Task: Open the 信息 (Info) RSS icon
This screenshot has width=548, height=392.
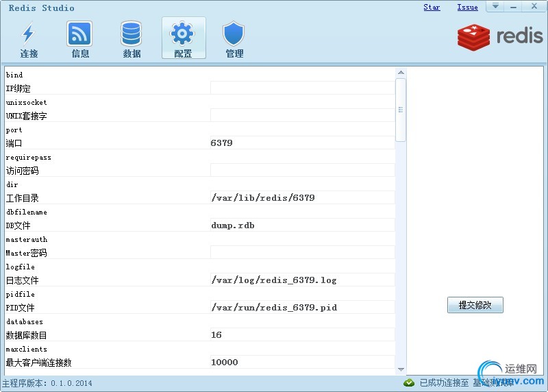Action: (x=79, y=38)
